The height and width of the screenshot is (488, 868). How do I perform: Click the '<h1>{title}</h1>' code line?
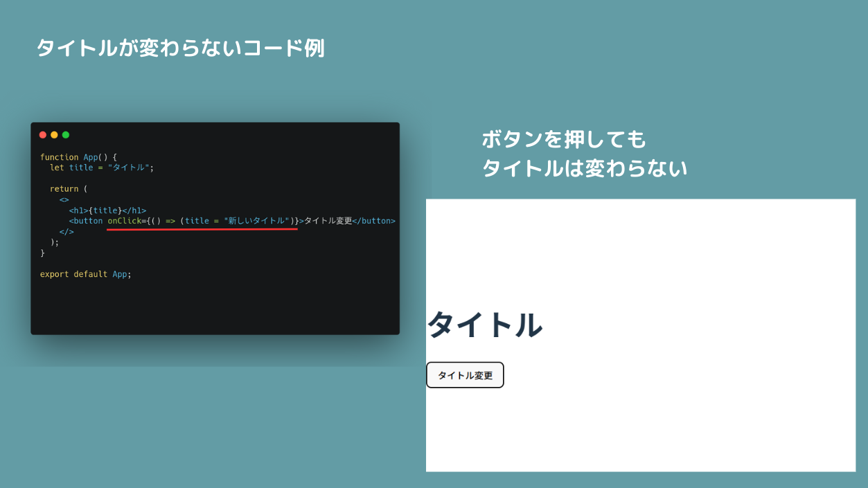click(107, 210)
